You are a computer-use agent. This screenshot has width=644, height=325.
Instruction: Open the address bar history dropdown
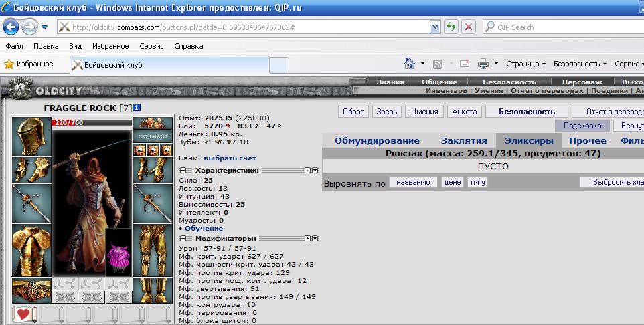[x=435, y=27]
